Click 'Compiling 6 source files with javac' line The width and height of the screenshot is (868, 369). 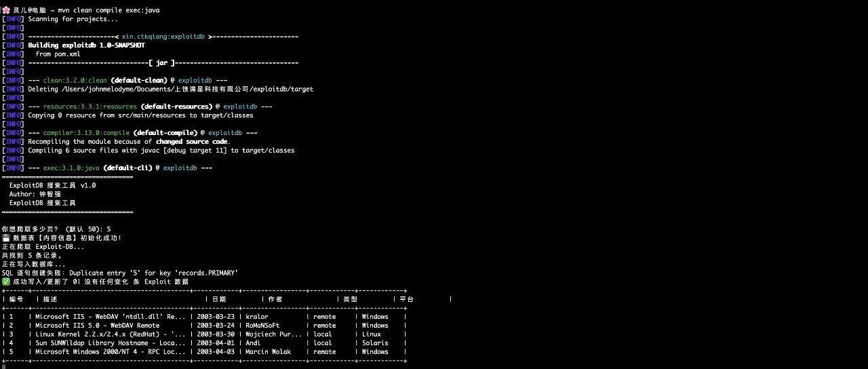161,150
